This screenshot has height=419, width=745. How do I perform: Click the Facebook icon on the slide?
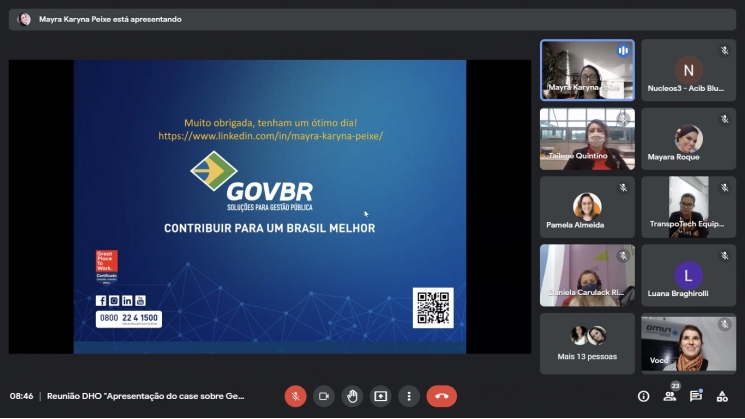[101, 301]
